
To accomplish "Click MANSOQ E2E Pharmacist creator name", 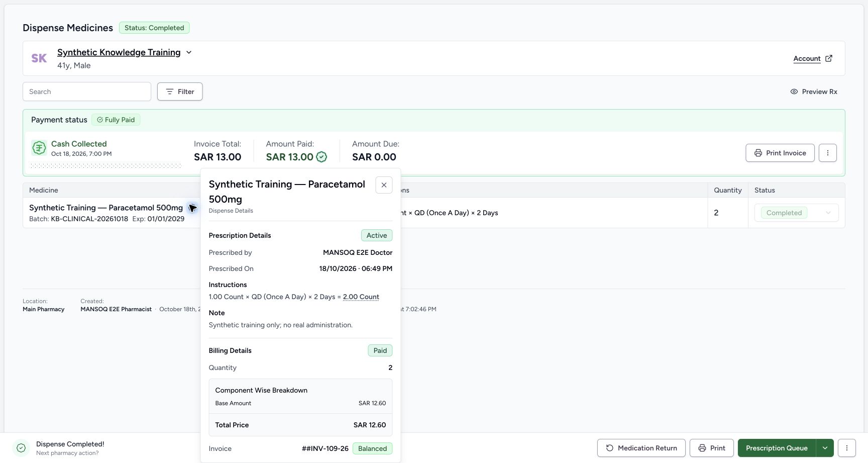I will pos(116,309).
